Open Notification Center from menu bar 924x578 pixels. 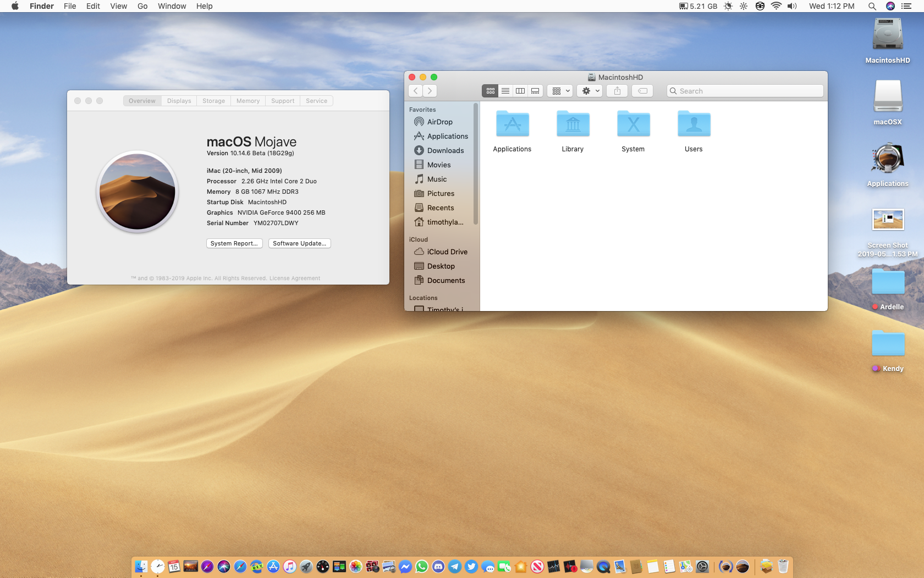906,6
